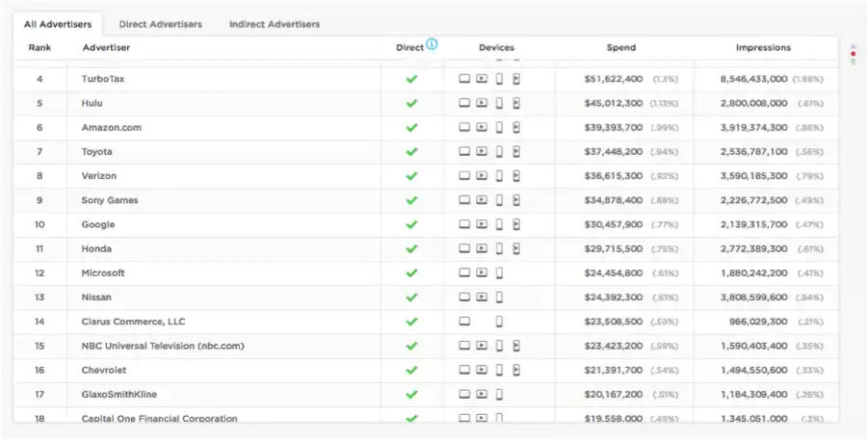Click Clarus Commerce's desktop device icon
This screenshot has width=868, height=439.
point(464,322)
